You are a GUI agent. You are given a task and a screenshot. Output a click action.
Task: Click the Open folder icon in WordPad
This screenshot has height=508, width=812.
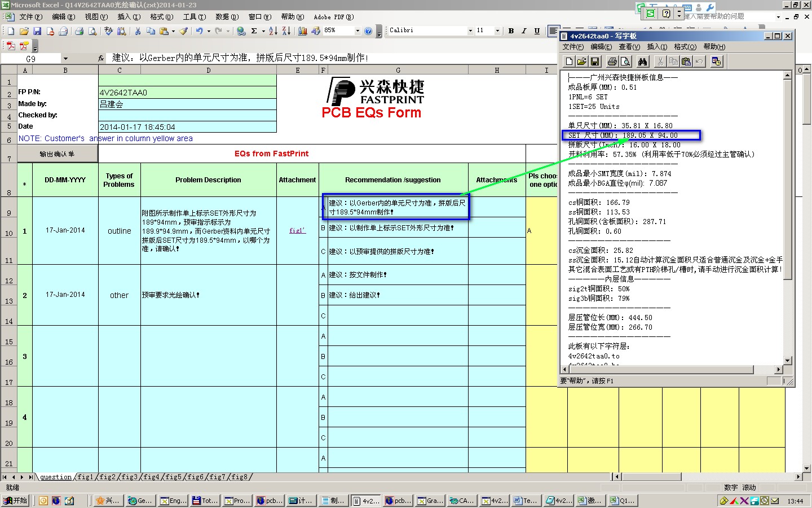582,62
